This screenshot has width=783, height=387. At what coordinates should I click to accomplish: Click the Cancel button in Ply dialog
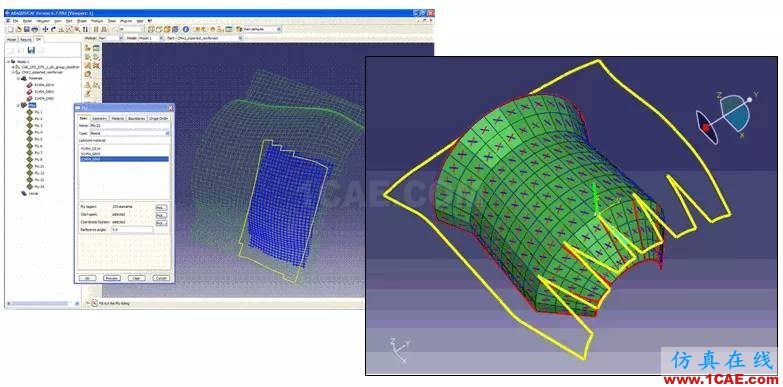[160, 278]
